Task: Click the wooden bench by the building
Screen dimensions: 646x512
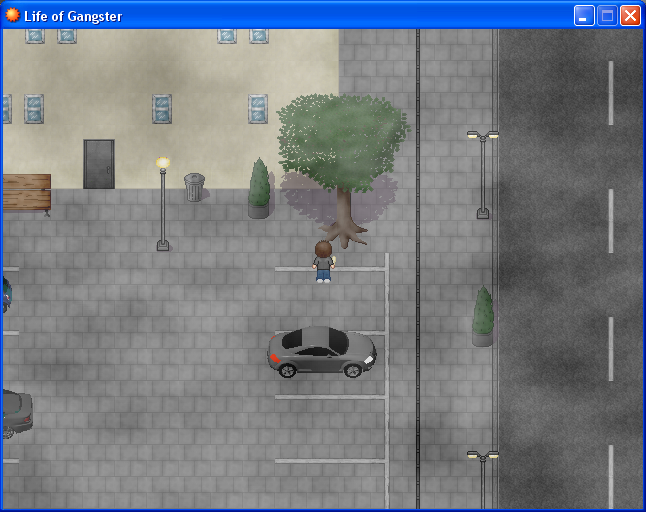Action: tap(27, 194)
